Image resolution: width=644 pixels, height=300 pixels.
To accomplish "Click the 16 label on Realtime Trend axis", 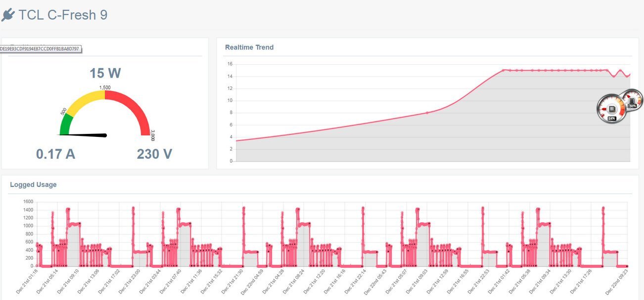I will pyautogui.click(x=230, y=64).
